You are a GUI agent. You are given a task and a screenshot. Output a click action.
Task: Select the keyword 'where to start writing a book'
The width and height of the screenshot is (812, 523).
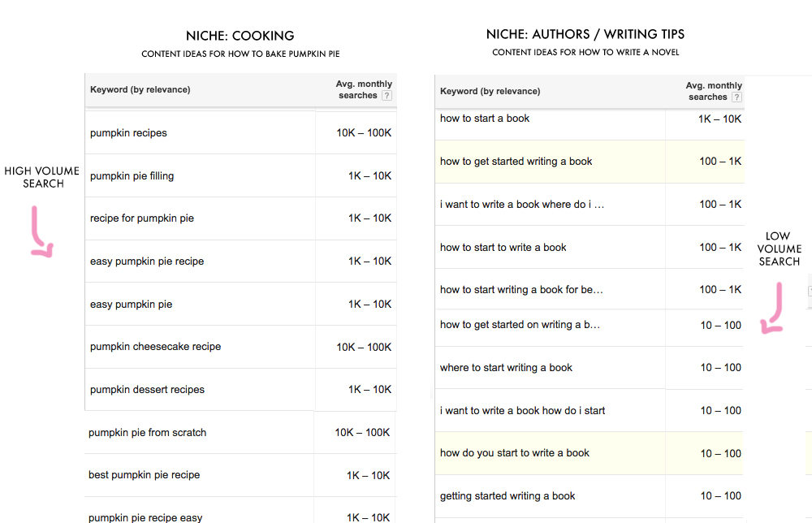506,368
